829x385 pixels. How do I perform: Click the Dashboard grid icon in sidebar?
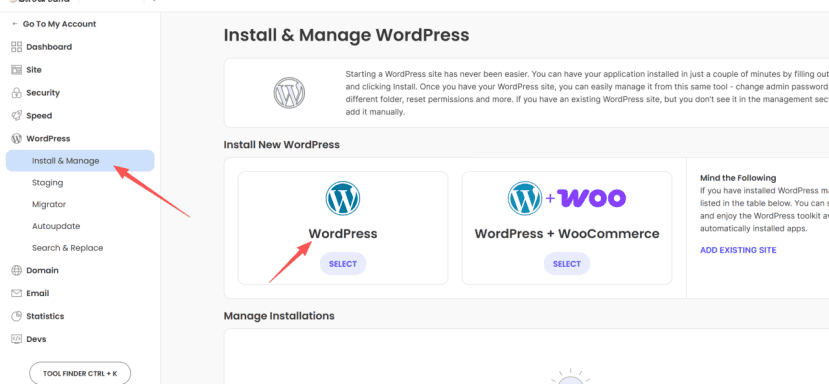click(16, 47)
